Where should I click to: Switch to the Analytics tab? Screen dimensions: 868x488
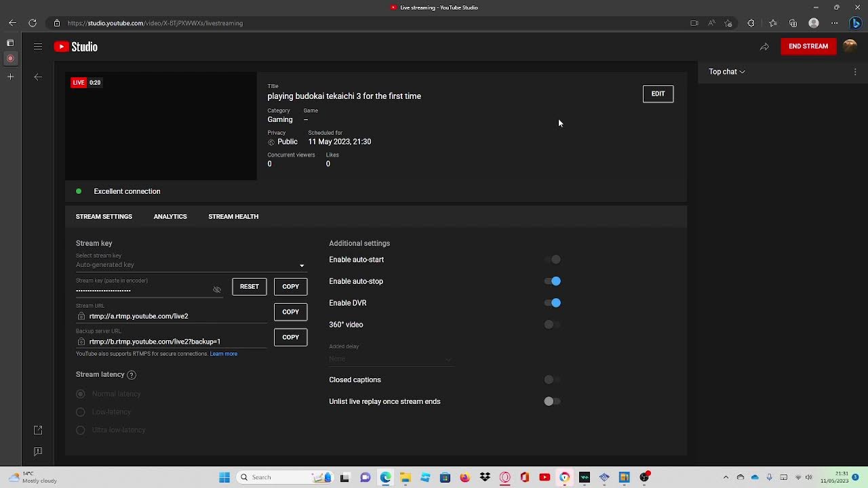pos(170,217)
